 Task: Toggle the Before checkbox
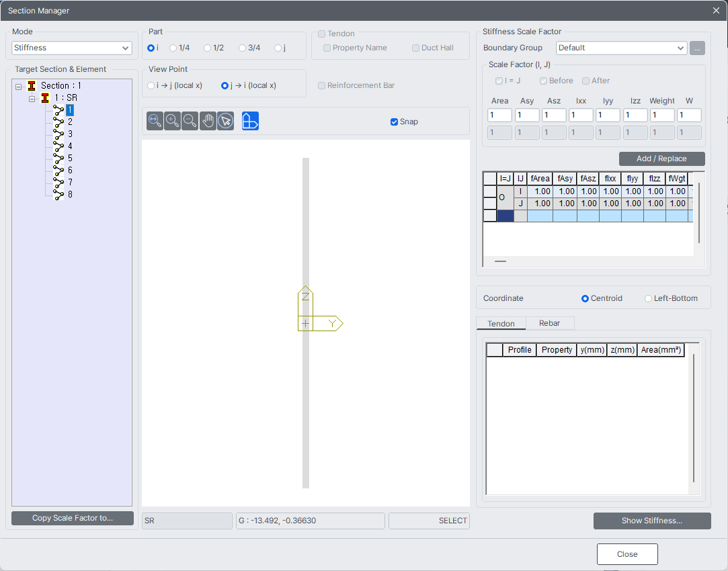(x=543, y=81)
